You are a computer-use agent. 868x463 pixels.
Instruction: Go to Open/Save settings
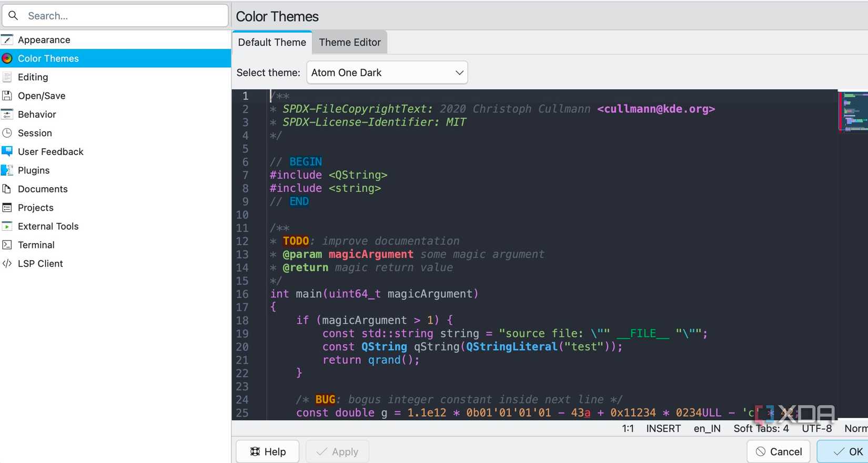[116, 96]
